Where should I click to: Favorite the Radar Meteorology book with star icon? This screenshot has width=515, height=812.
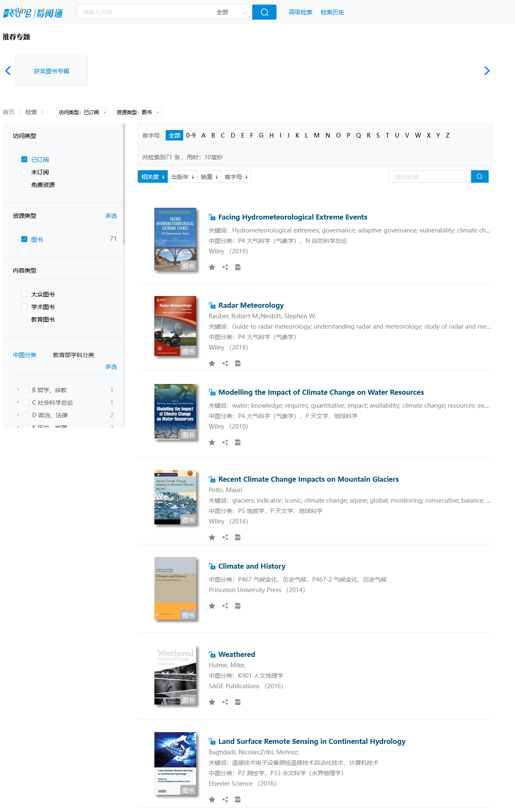click(212, 363)
